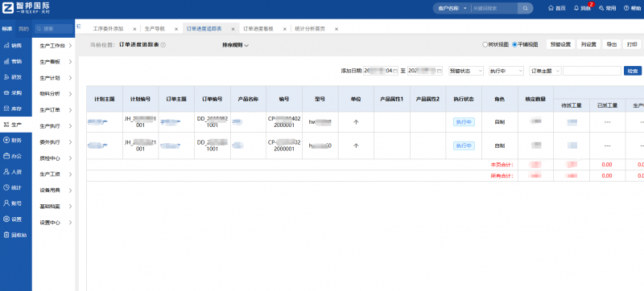The width and height of the screenshot is (644, 291).
Task: Click the 统计 sidebar icon
Action: (6, 187)
